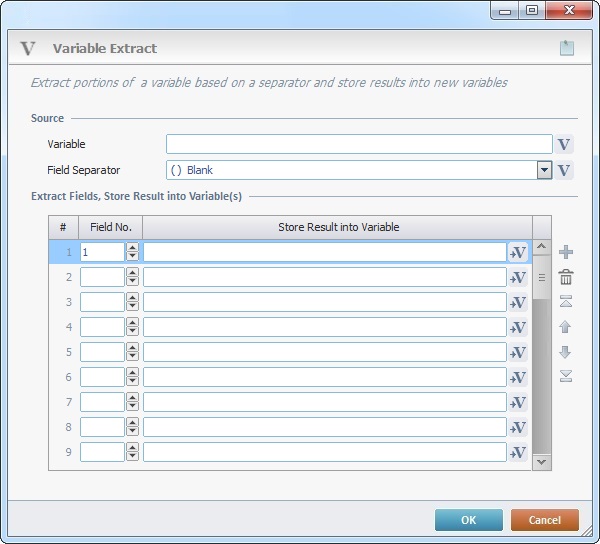Screen dimensions: 600x544
Task: Click the delete row trash icon
Action: (x=566, y=277)
